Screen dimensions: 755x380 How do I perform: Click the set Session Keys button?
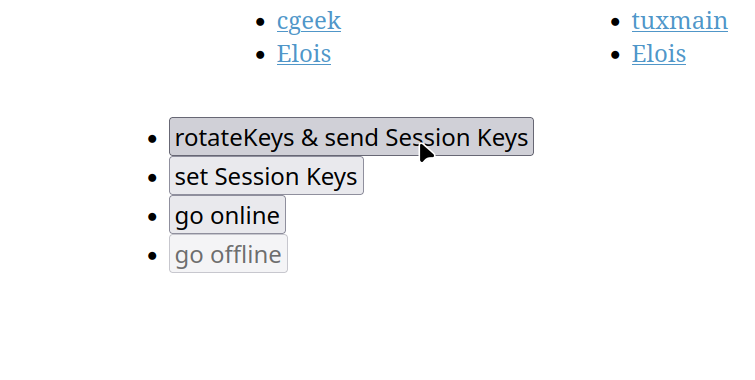[x=266, y=176]
